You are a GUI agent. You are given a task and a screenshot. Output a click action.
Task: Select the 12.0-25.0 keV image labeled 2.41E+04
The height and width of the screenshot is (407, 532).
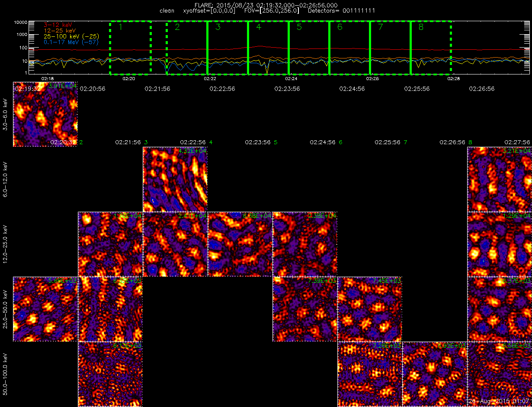(175, 244)
